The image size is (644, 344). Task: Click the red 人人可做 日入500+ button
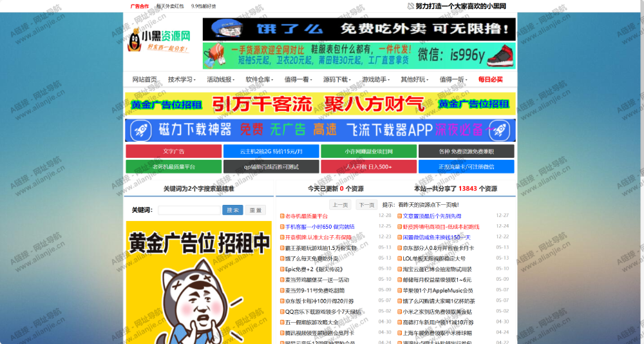[x=369, y=167]
